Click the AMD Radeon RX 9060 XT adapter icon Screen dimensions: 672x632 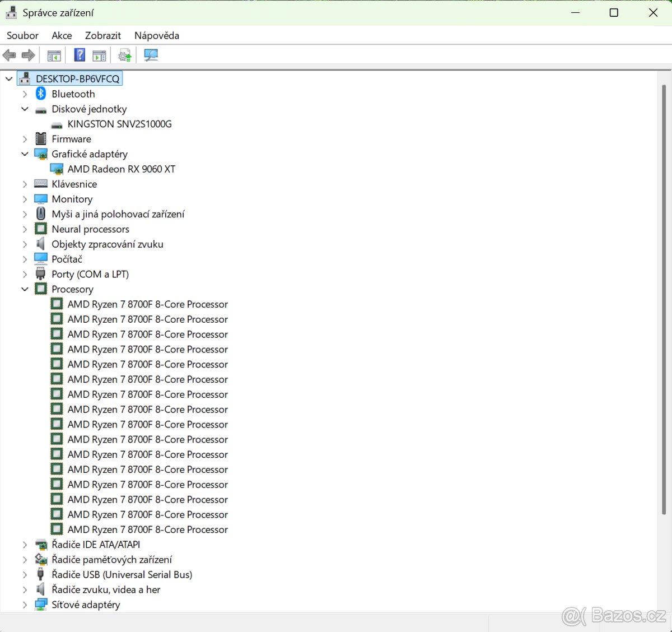[57, 169]
